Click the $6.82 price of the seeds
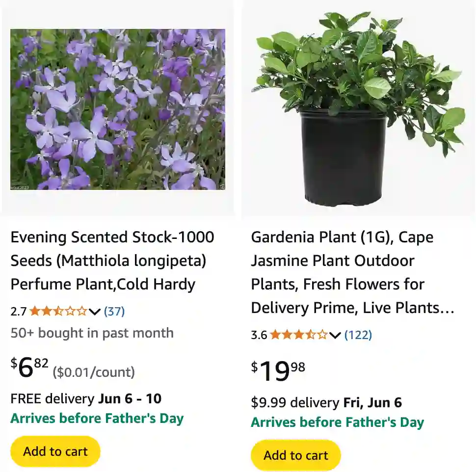The width and height of the screenshot is (476, 472). pyautogui.click(x=30, y=368)
